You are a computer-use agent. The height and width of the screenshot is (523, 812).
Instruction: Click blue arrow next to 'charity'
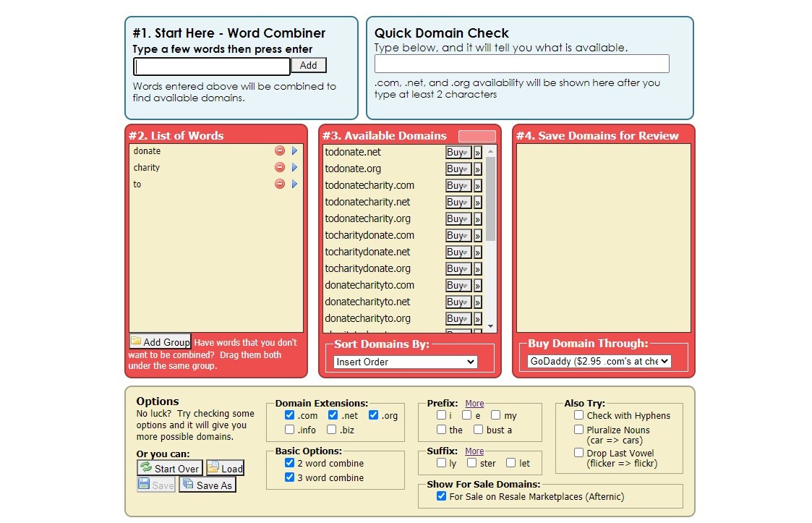tap(295, 167)
